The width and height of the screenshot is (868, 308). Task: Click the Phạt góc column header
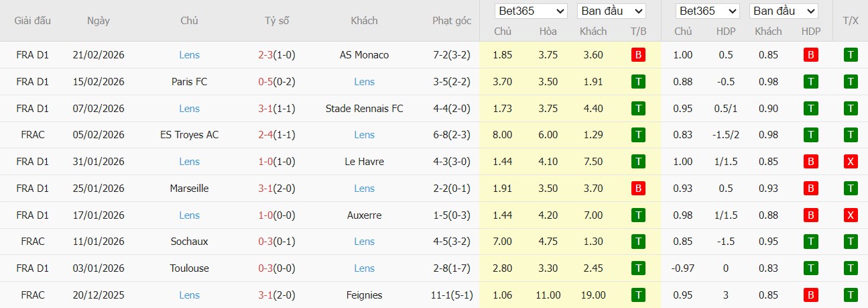point(451,21)
